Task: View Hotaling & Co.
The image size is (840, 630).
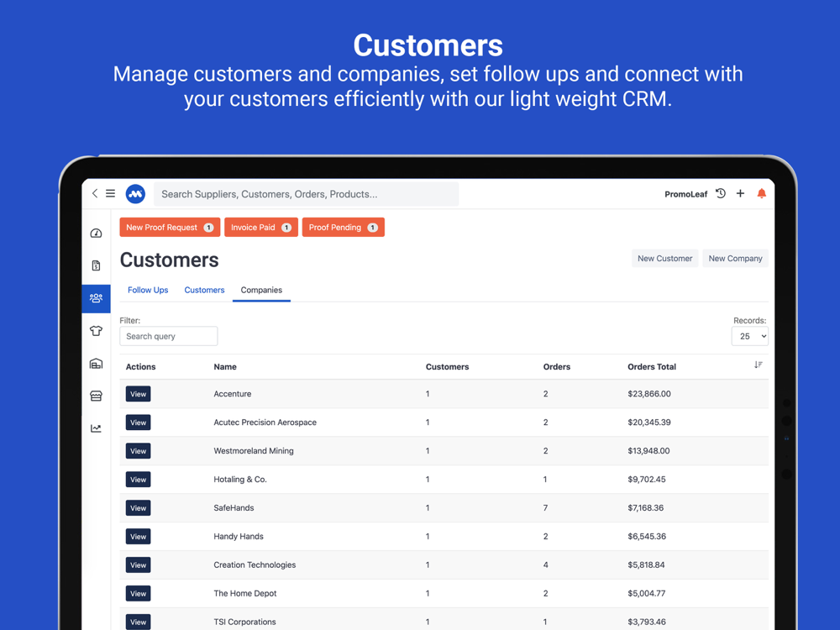Action: (x=139, y=480)
